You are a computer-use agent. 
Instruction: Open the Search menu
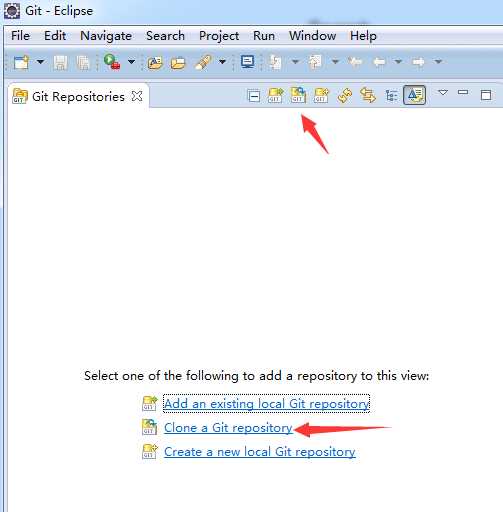tap(165, 36)
